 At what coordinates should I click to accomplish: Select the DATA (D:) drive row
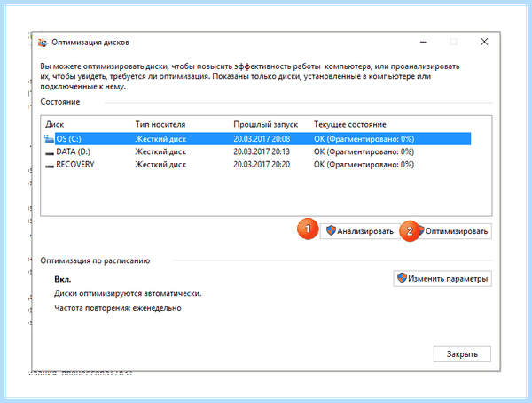tap(257, 151)
